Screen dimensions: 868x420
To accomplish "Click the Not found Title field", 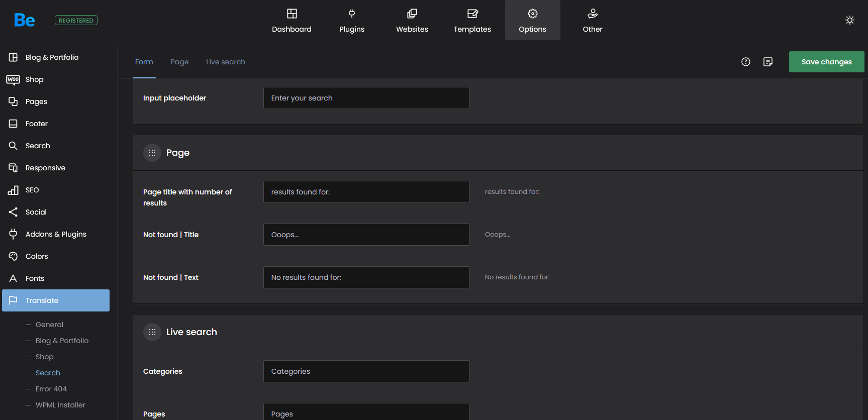I will (x=366, y=235).
